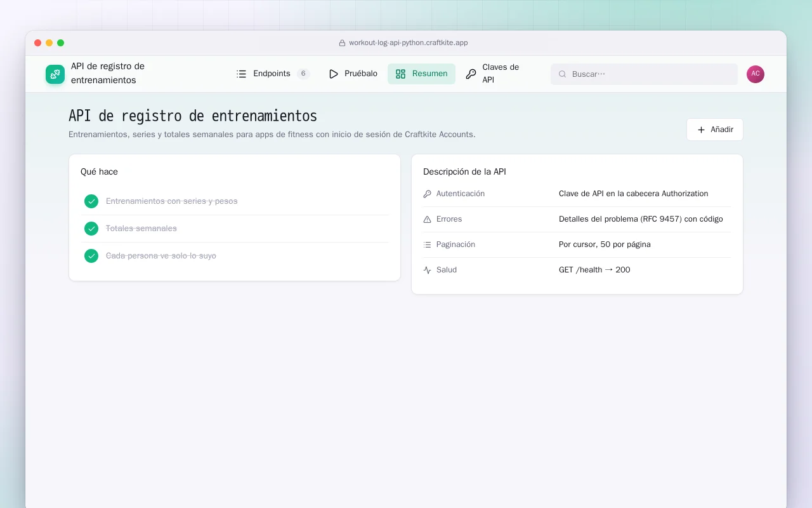This screenshot has height=508, width=812.
Task: Uncheck Cada persona ve solo lo suyo
Action: coord(91,256)
